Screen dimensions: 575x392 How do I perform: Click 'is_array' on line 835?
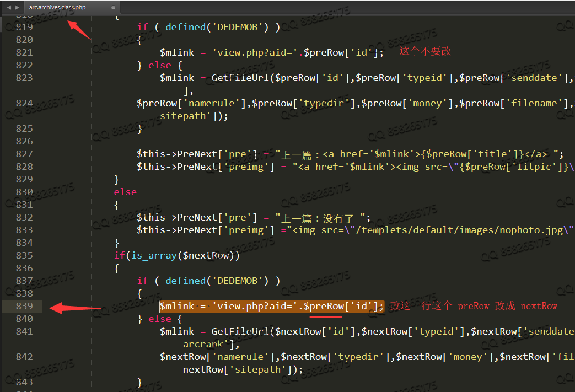click(x=148, y=255)
